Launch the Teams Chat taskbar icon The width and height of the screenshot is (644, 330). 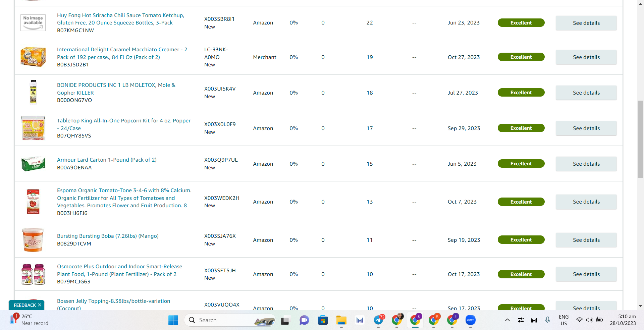(x=304, y=320)
